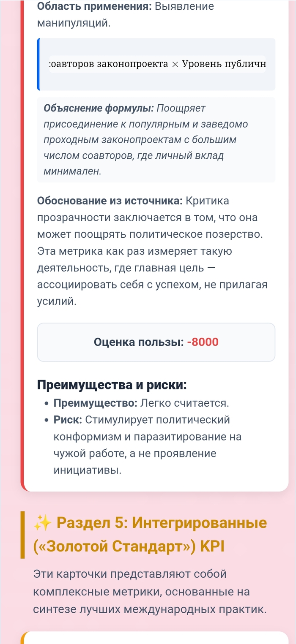Click the «Золотой Стандарт» KPI heading line
Image resolution: width=296 pixels, height=644 pixels.
pyautogui.click(x=129, y=546)
